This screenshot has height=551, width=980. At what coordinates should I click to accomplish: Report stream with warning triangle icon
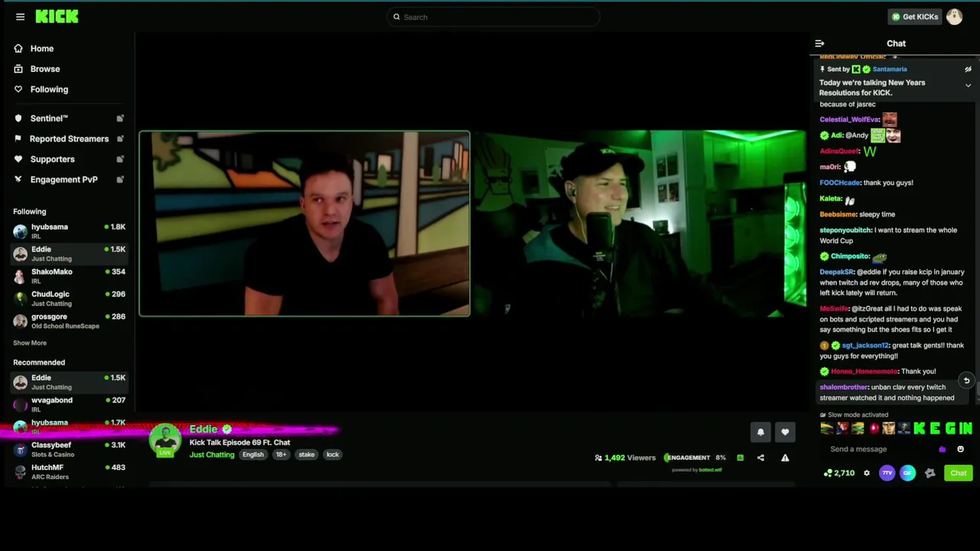(785, 458)
